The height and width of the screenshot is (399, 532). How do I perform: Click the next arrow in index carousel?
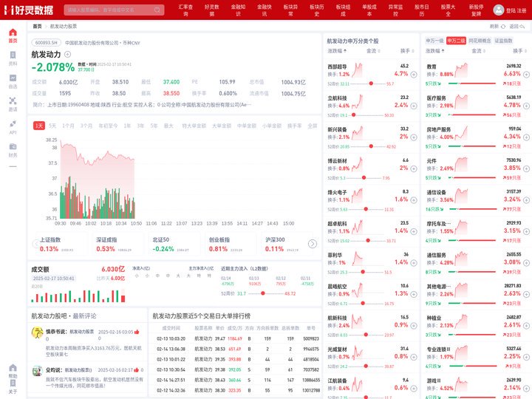313,244
